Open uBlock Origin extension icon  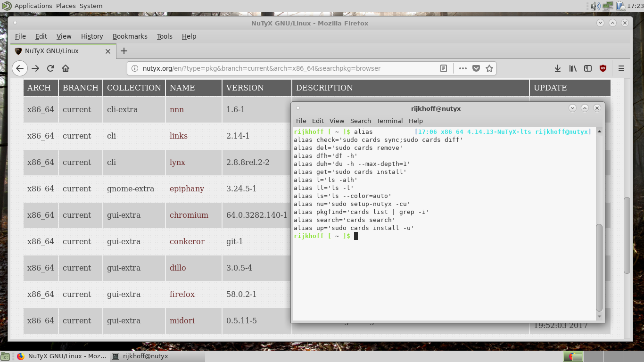tap(603, 68)
